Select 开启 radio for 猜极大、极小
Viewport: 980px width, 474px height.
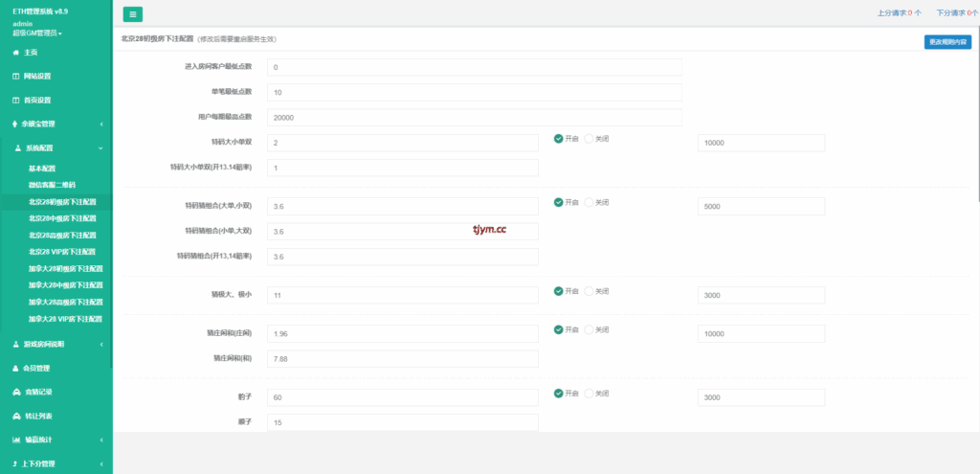pos(558,291)
